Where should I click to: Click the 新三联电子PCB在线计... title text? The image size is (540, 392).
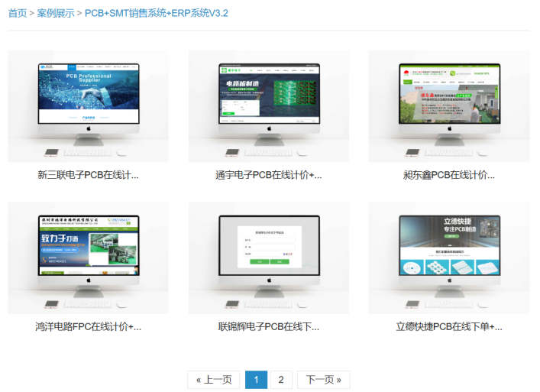pyautogui.click(x=88, y=175)
